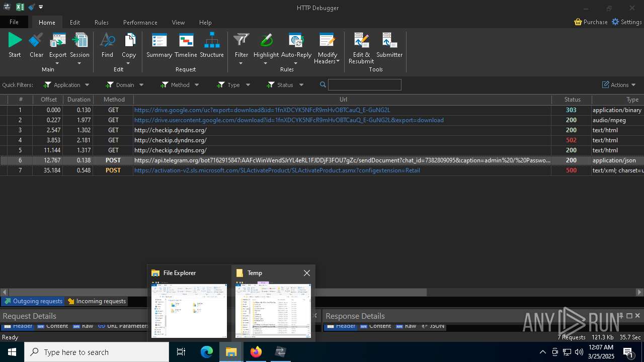Image resolution: width=644 pixels, height=362 pixels.
Task: Open activation-v2.sls.microsoft.com request URL
Action: (277, 170)
